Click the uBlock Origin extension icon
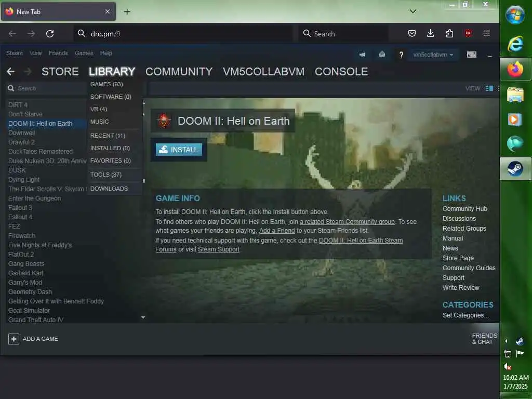Screen dimensions: 532x399 [x=468, y=33]
